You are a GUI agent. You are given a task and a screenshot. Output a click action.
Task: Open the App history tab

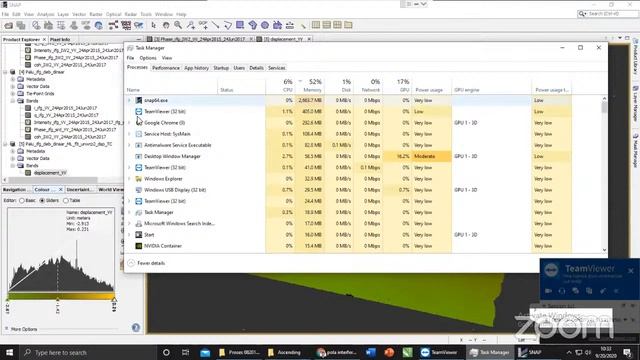coord(196,68)
